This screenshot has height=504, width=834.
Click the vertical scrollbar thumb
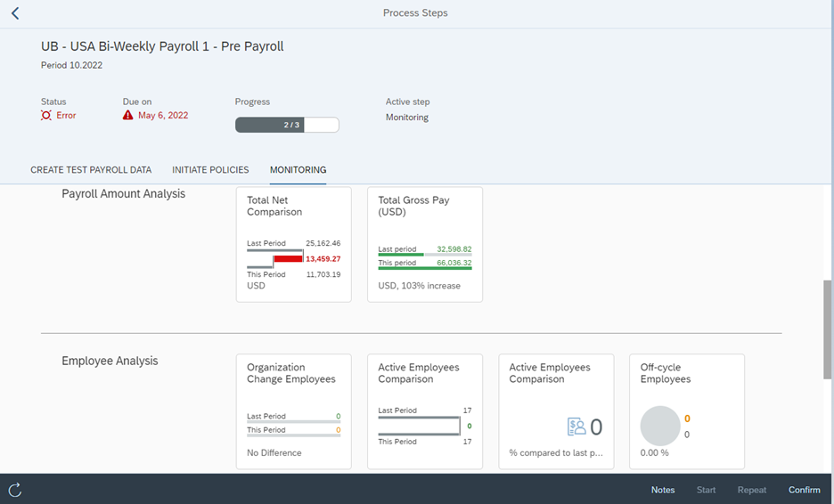(828, 329)
